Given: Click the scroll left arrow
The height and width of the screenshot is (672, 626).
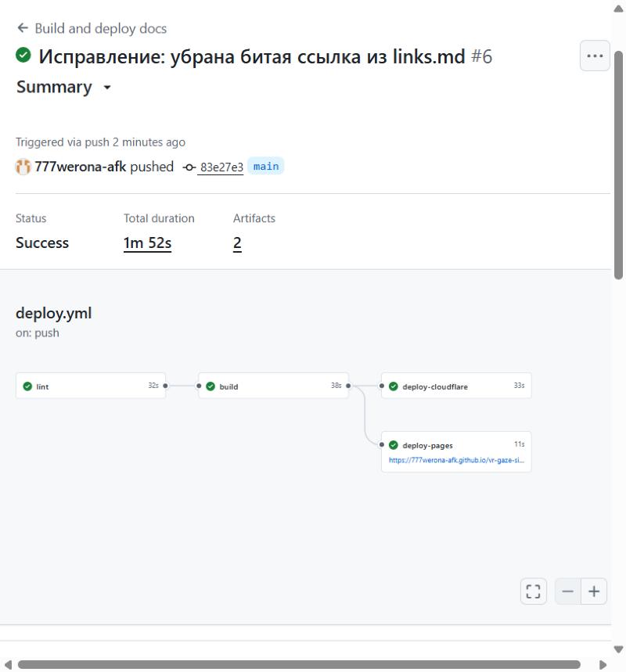Looking at the screenshot, I should tap(8, 665).
